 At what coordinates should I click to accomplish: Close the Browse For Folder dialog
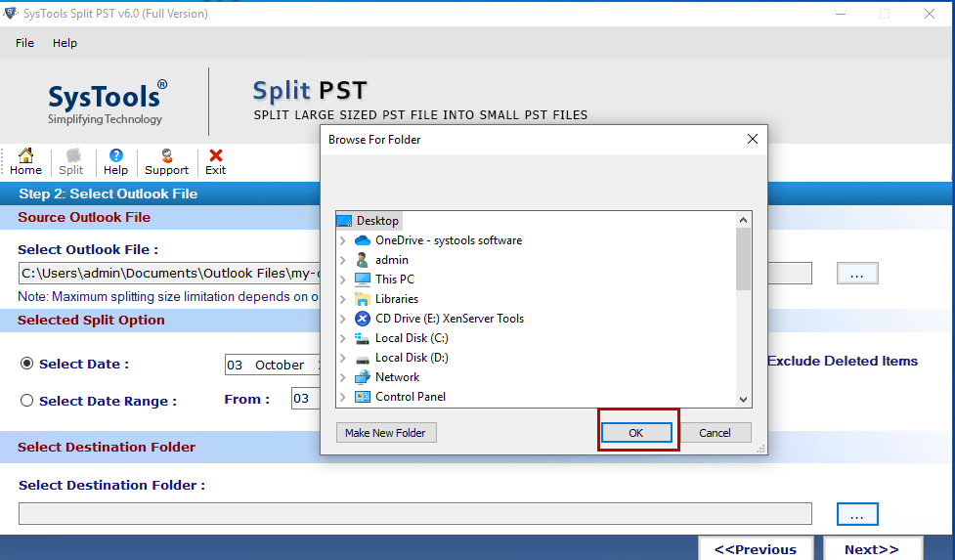753,139
